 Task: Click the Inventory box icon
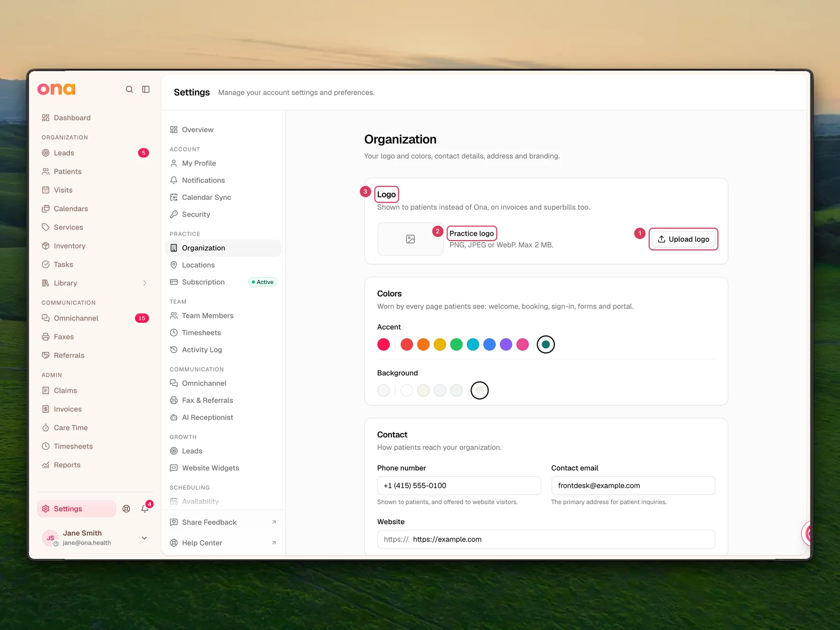pyautogui.click(x=45, y=246)
